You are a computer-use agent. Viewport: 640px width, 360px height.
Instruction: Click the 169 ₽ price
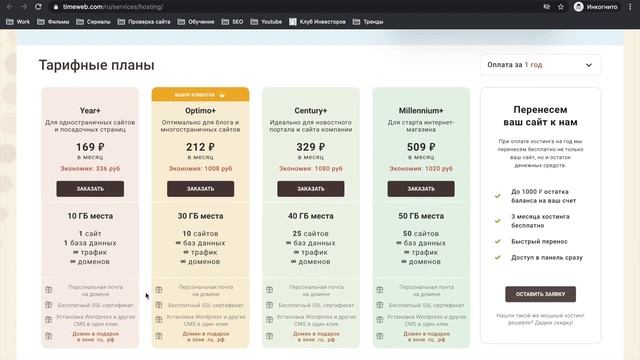pyautogui.click(x=90, y=147)
